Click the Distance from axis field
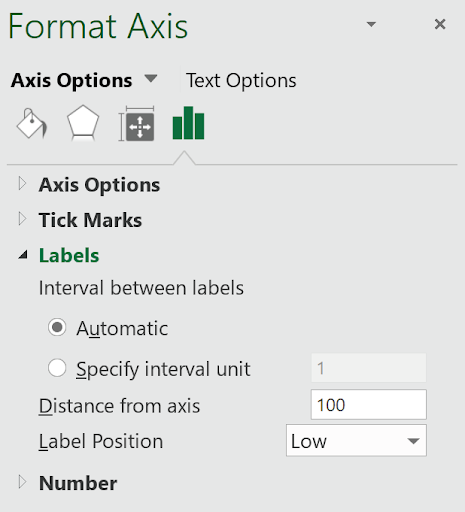465x512 pixels. click(369, 404)
